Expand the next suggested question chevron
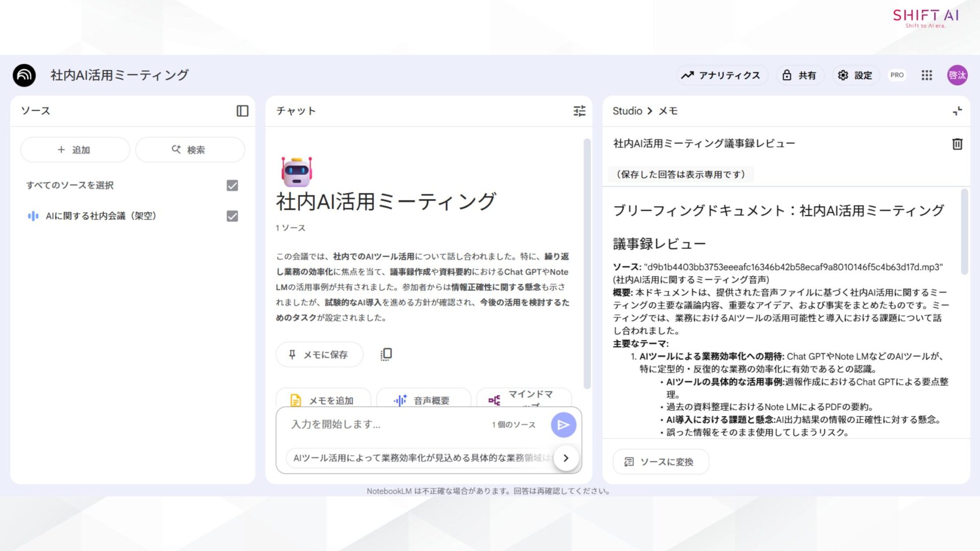 coord(566,458)
